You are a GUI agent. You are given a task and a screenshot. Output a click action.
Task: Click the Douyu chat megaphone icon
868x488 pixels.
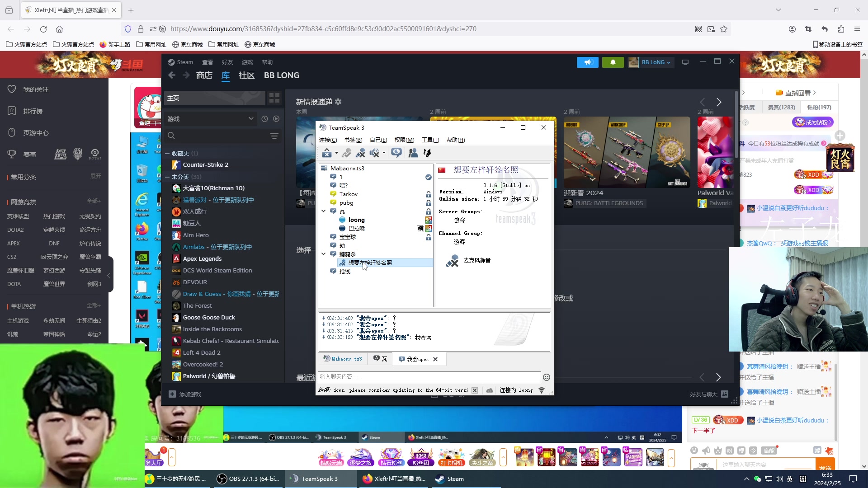coord(706,450)
